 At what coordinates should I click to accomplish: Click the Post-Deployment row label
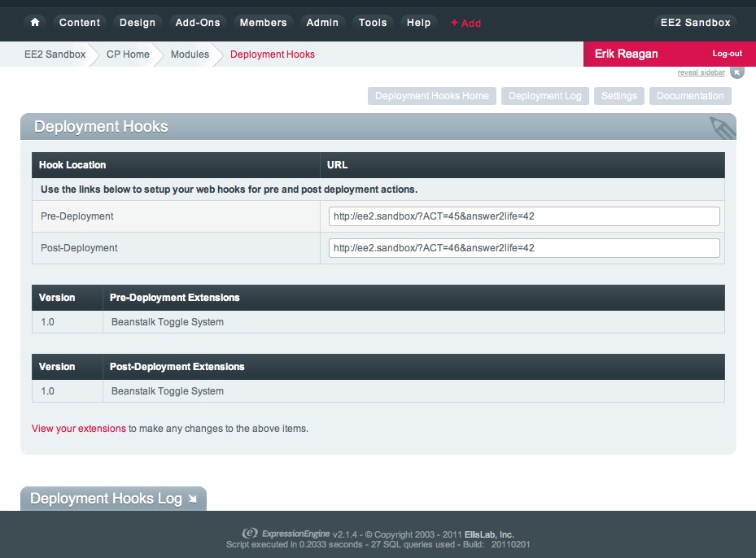click(79, 248)
